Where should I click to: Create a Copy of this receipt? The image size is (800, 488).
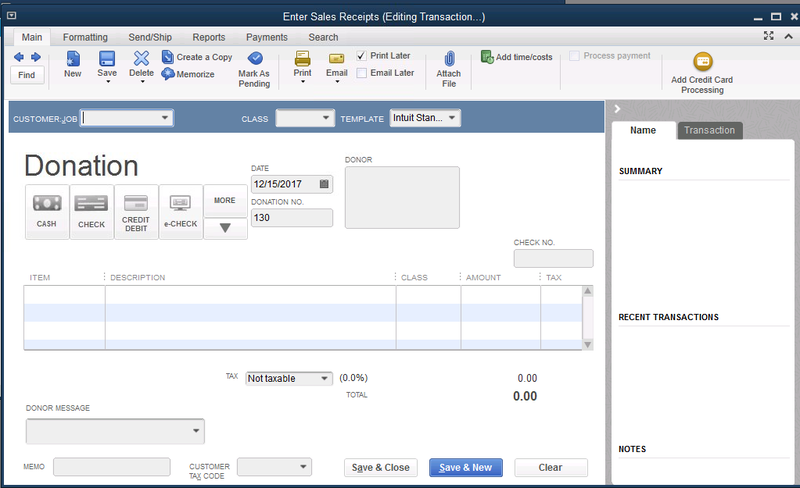(197, 57)
